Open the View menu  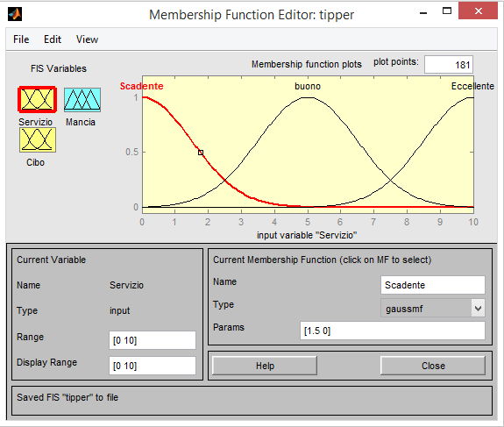pyautogui.click(x=87, y=39)
